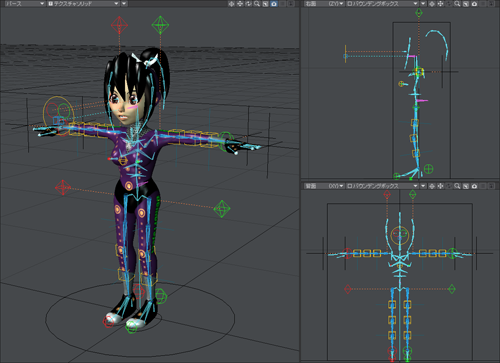Click the zoom magnifier icon in perspective viewport
Viewport: 500px width, 363px height.
[x=257, y=4]
